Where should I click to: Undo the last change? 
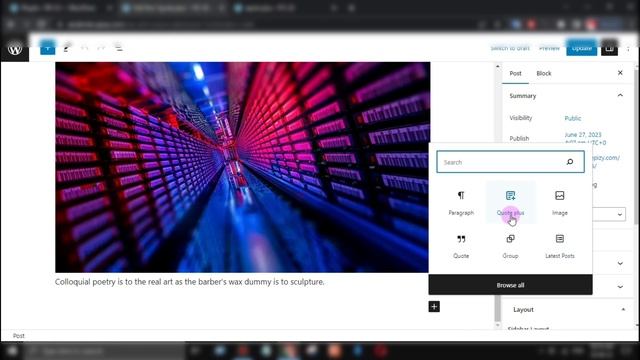click(x=84, y=48)
